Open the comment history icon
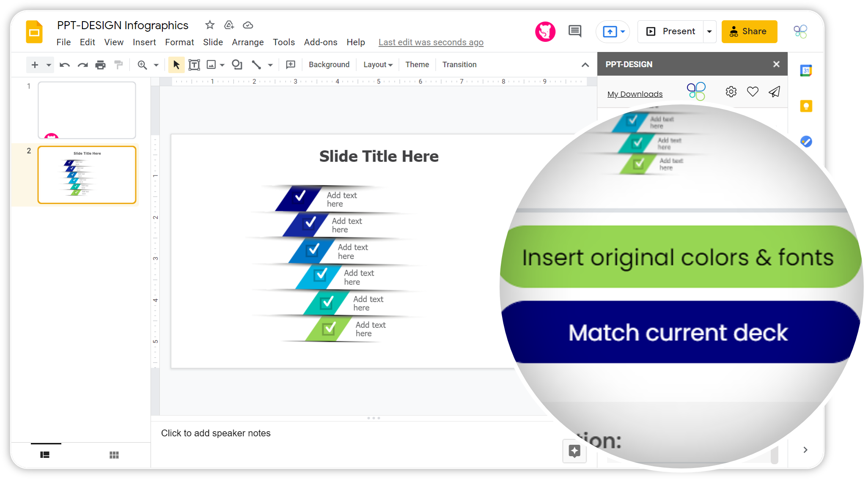The height and width of the screenshot is (479, 868). pos(574,31)
